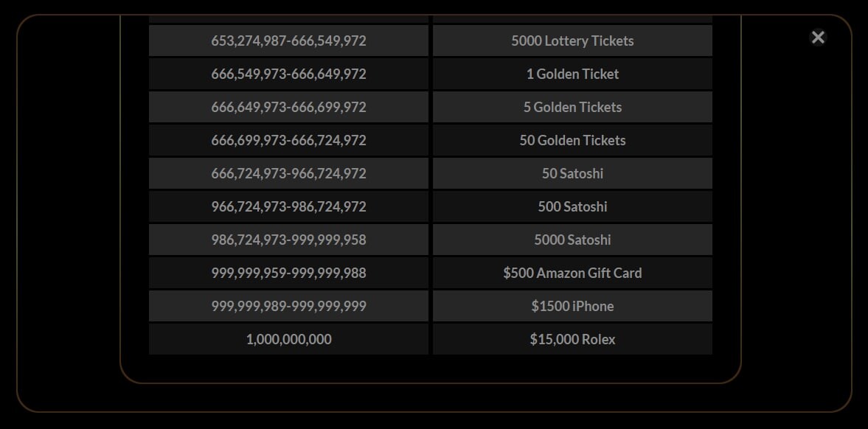This screenshot has height=429, width=868.
Task: Click range 999,999,989-999,999,999 cell
Action: [288, 306]
